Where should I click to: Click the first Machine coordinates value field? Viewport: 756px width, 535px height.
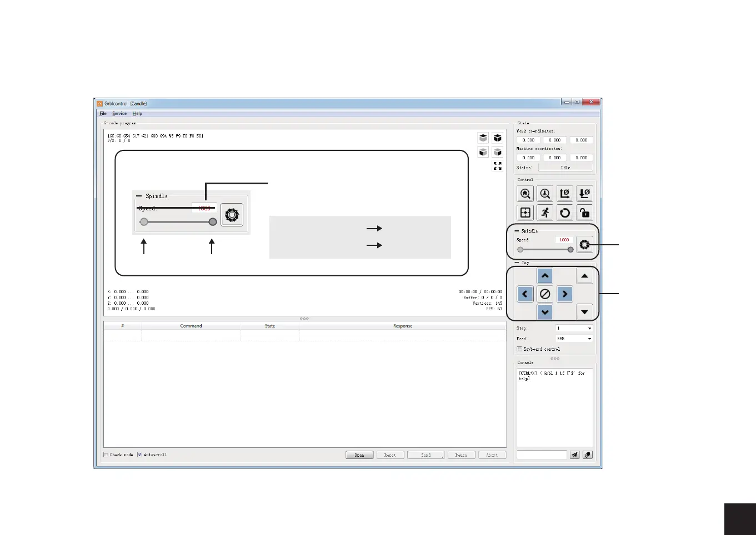click(528, 158)
